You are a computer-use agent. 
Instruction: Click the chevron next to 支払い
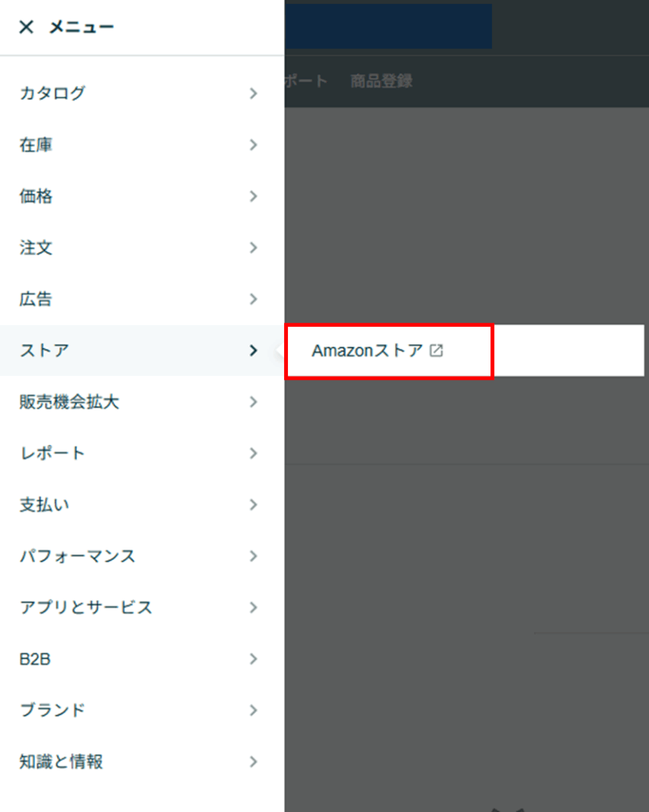point(253,504)
